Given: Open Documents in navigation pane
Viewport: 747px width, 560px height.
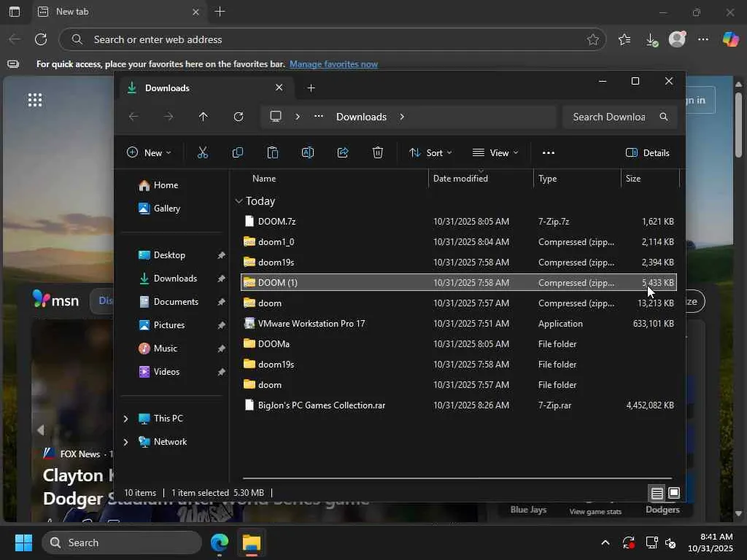Looking at the screenshot, I should click(176, 302).
